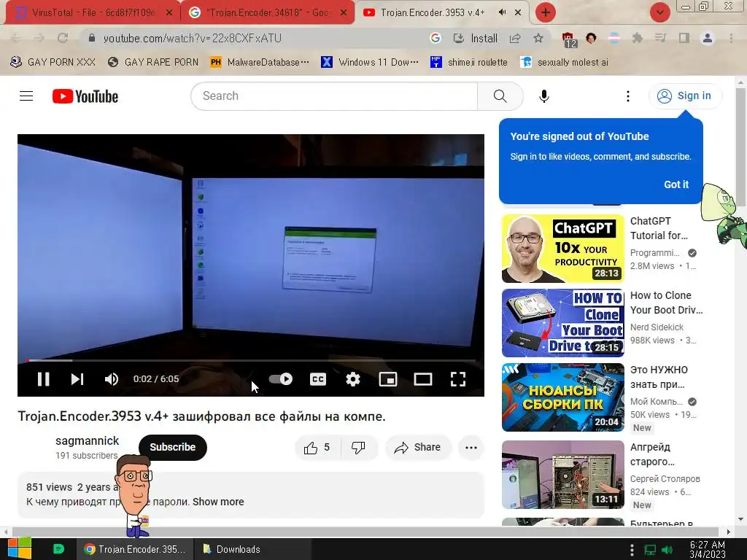Open the YouTube three-dot settings menu
Viewport: 747px width, 560px height.
(x=628, y=96)
